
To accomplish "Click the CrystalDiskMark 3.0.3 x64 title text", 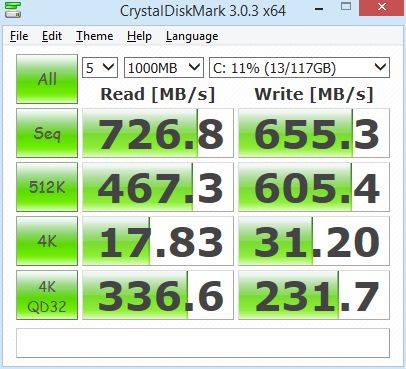I will (203, 11).
